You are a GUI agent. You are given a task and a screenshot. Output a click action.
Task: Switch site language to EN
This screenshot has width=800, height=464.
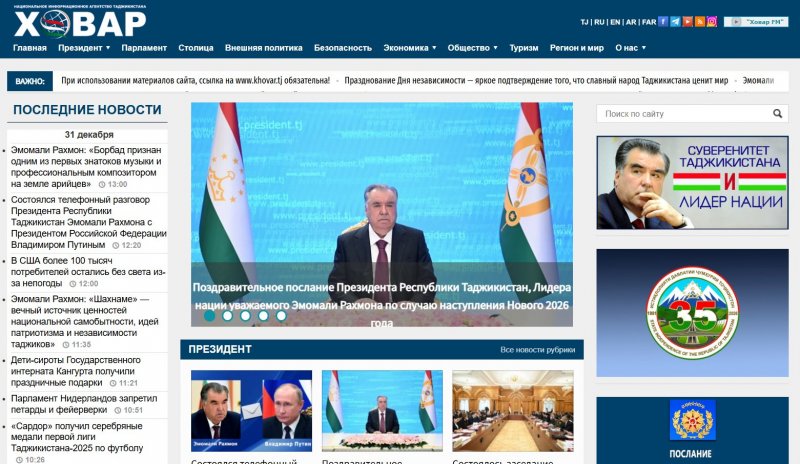[x=615, y=21]
